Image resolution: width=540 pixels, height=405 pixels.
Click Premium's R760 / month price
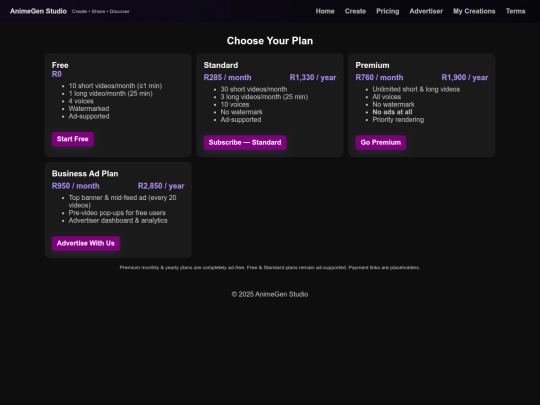(x=379, y=77)
